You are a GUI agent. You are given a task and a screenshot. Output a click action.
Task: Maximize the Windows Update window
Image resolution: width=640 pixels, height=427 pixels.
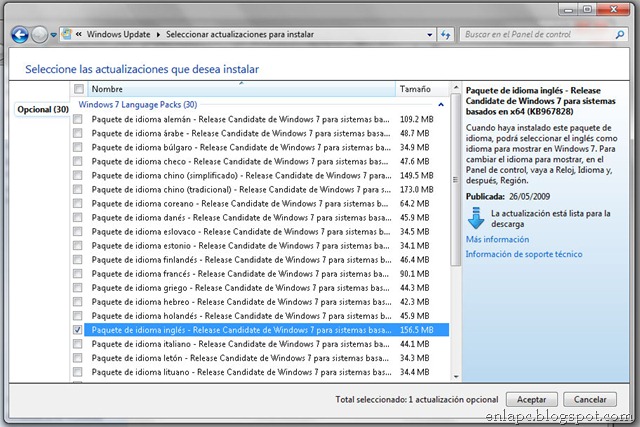(x=587, y=9)
